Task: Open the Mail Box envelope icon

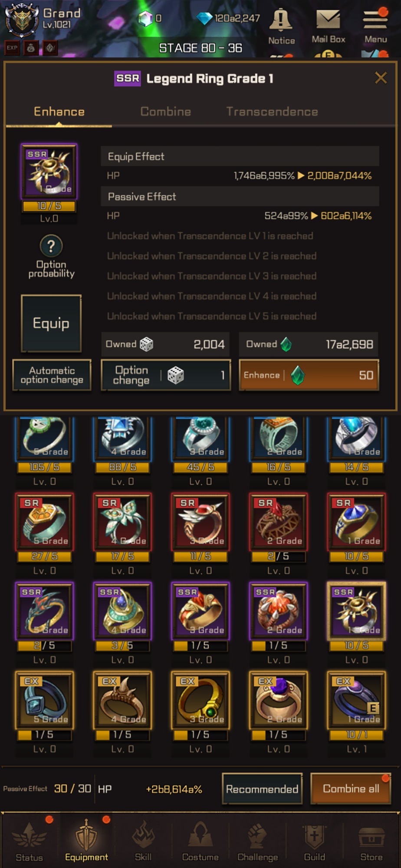Action: click(328, 19)
